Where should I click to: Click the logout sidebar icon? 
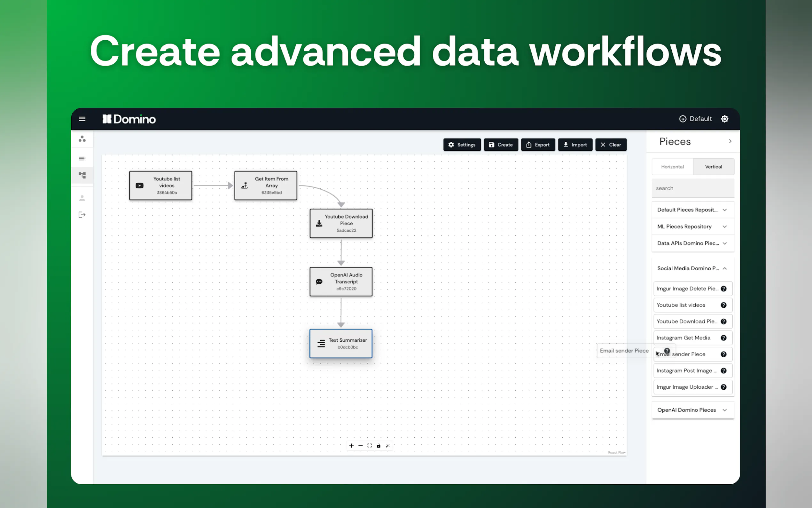point(82,215)
